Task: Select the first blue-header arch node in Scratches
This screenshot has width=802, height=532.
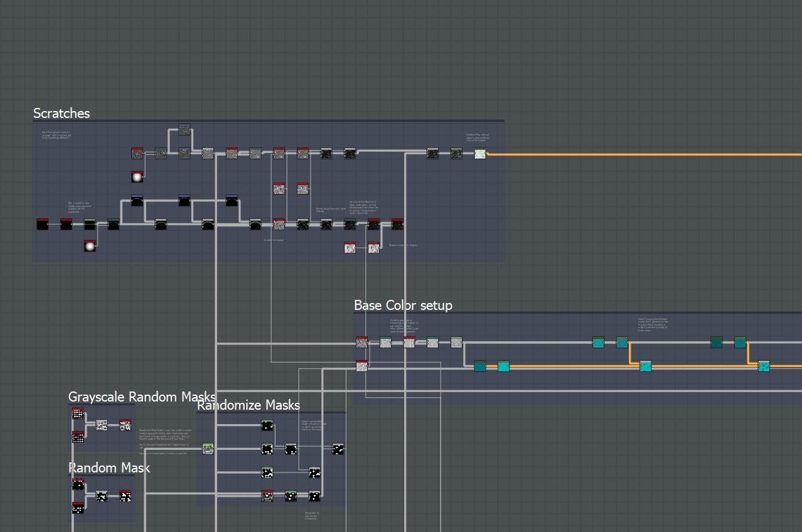Action: (x=137, y=201)
